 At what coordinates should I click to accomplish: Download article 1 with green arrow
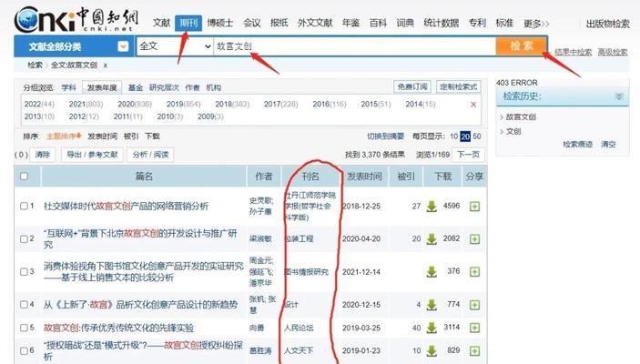pos(432,207)
